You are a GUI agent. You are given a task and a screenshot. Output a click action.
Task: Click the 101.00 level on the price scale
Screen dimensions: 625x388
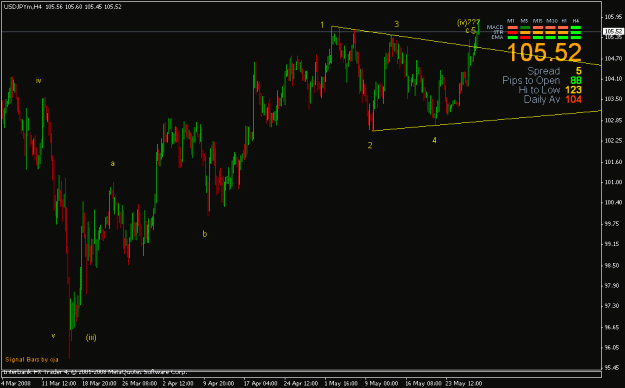click(x=613, y=182)
